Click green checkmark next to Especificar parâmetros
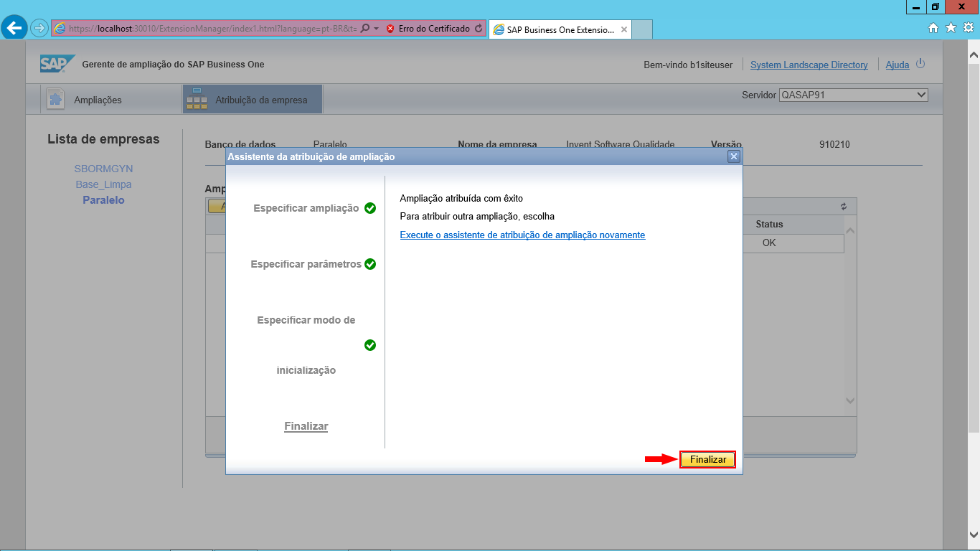980x551 pixels. (x=370, y=264)
